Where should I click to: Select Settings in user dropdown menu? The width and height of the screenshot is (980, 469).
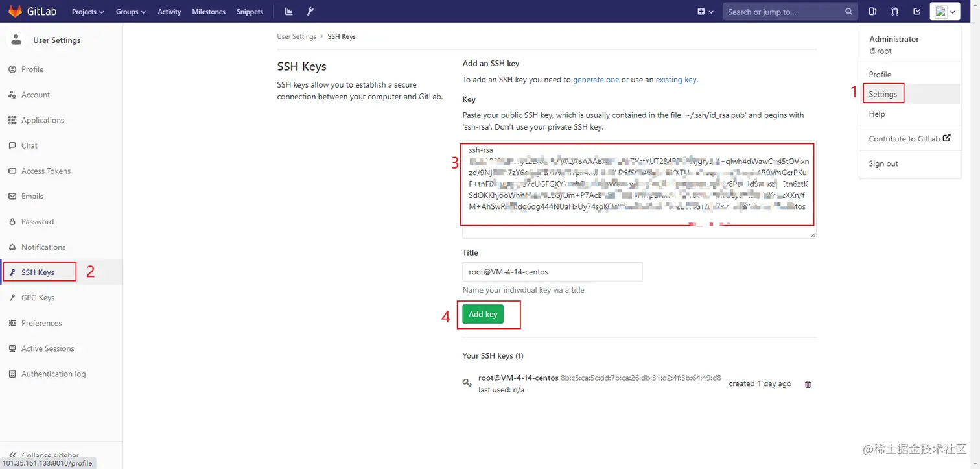point(883,94)
